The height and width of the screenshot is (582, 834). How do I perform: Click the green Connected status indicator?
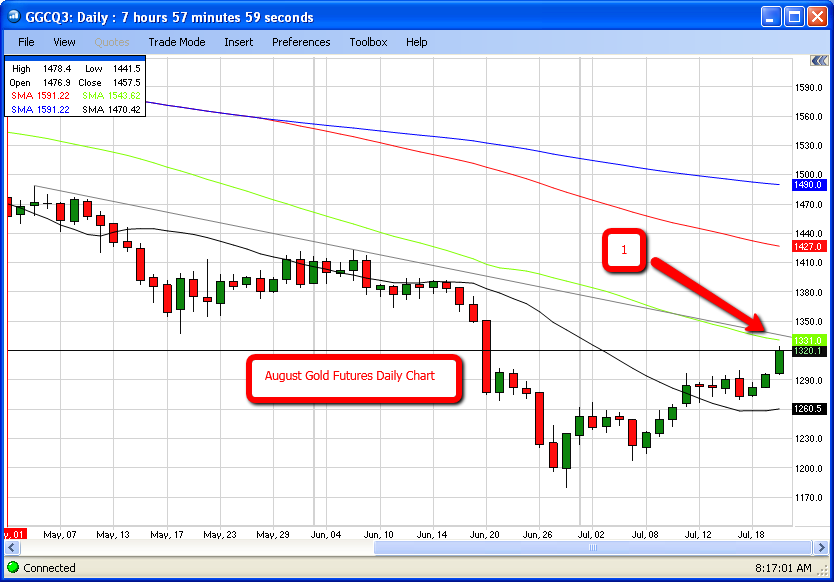pyautogui.click(x=13, y=568)
